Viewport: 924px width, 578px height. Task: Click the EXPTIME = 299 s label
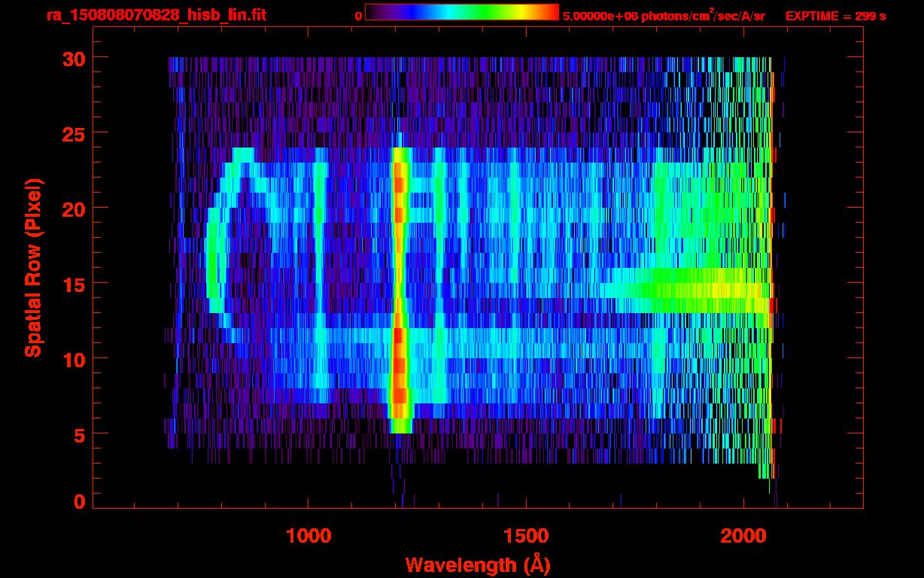tap(835, 16)
